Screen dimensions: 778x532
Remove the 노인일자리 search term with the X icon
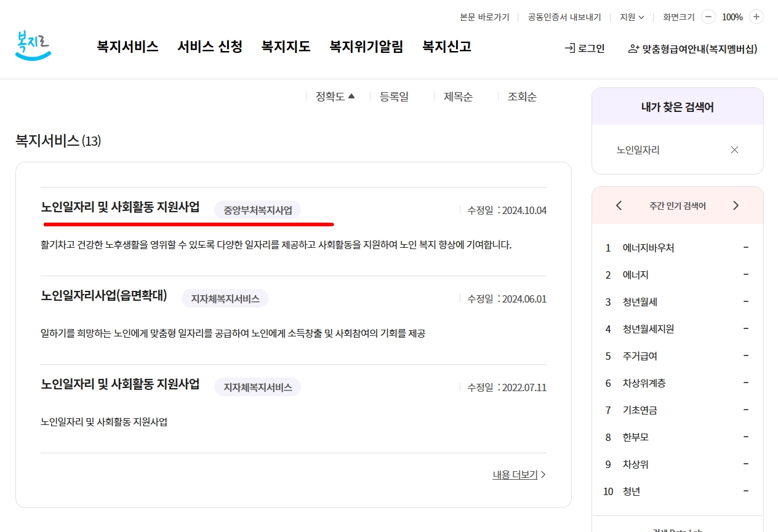(x=734, y=149)
